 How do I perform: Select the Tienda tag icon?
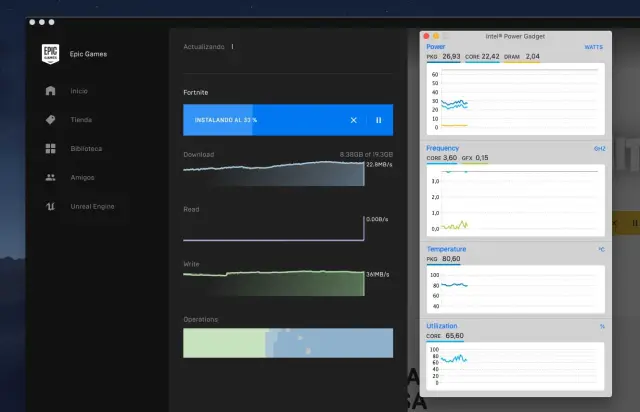click(x=50, y=120)
